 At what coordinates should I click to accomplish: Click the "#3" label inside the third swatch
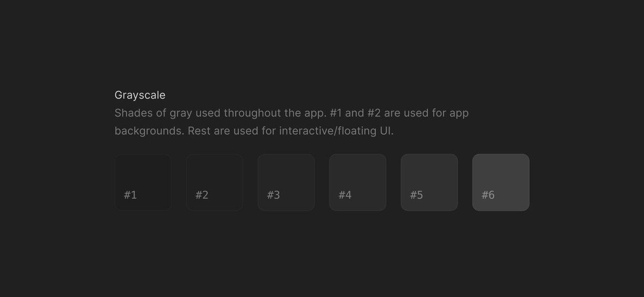point(274,195)
